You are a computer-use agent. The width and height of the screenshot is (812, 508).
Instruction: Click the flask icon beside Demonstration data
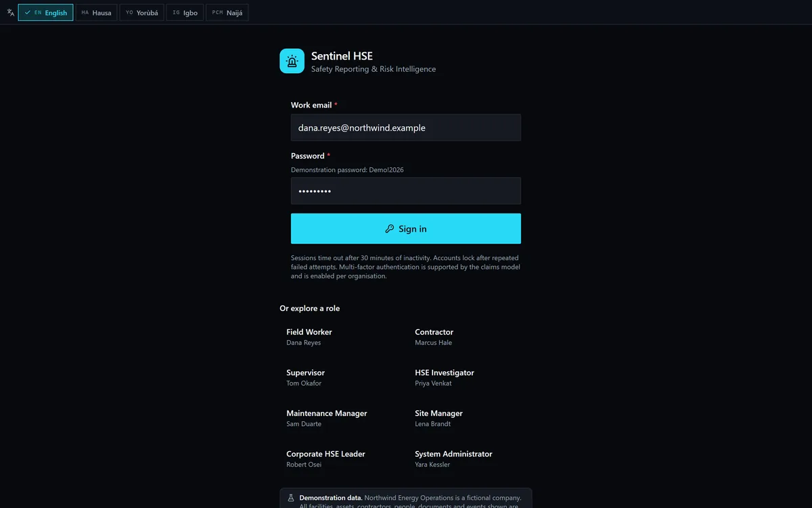click(x=291, y=498)
